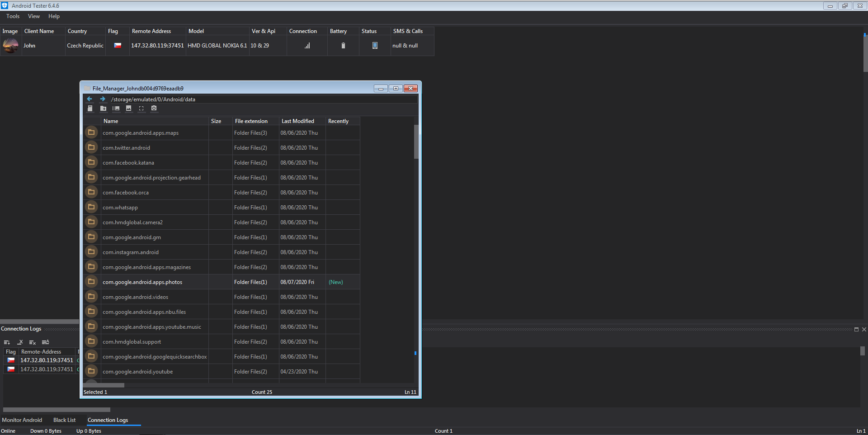
Task: Select the John client name cell
Action: click(43, 46)
